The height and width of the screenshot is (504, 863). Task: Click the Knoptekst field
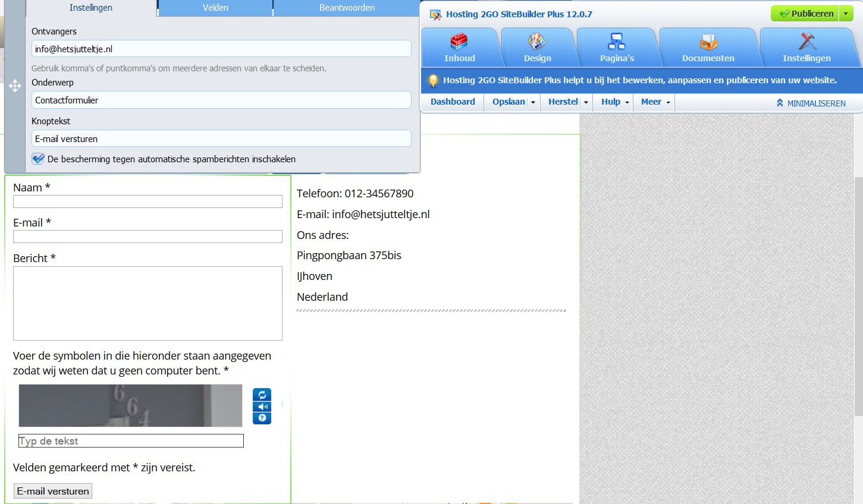tap(221, 138)
